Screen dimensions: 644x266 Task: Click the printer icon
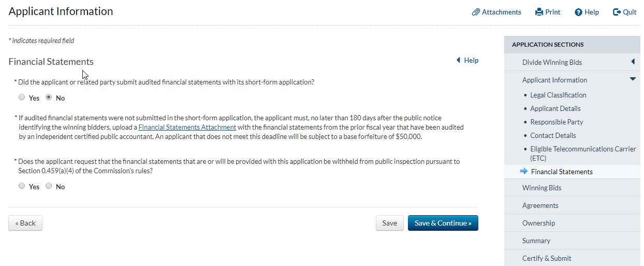539,12
